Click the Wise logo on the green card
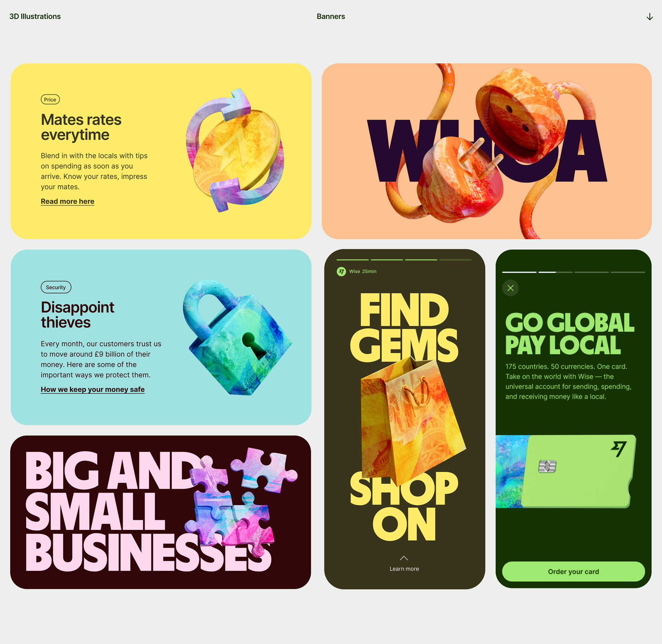The height and width of the screenshot is (644, 662). click(619, 449)
